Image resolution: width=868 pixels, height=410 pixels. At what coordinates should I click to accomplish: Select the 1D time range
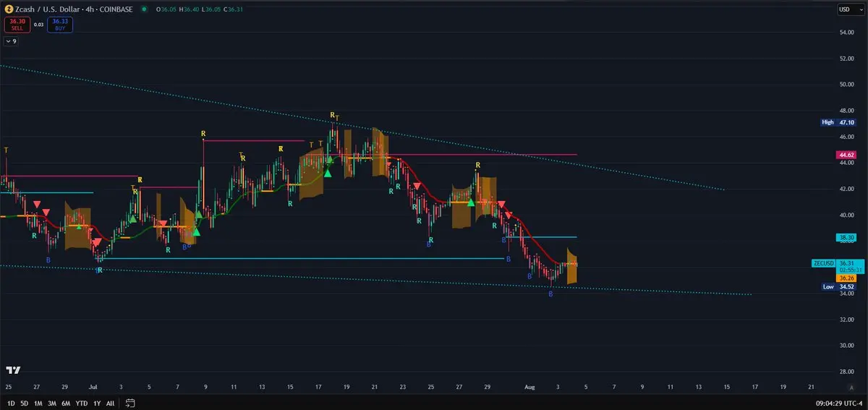coord(11,403)
